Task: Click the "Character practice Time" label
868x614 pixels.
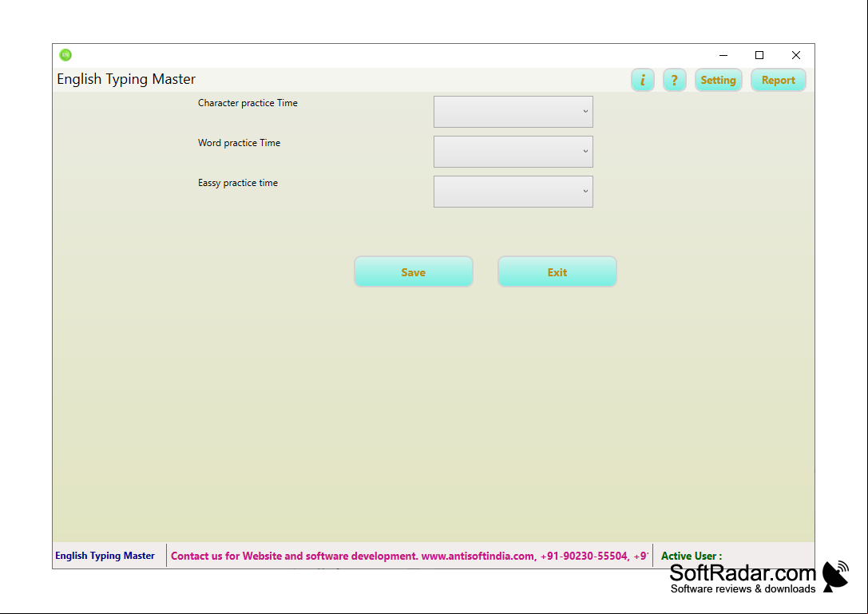Action: (x=248, y=103)
